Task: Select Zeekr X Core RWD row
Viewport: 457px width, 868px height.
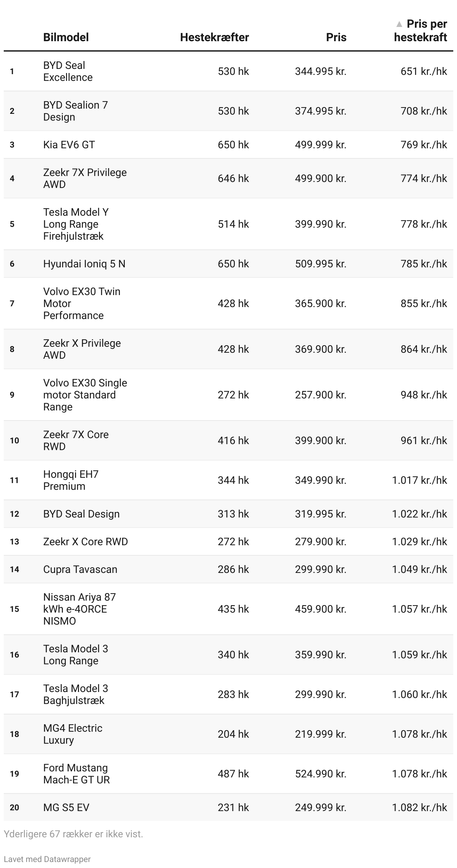Action: tap(85, 541)
